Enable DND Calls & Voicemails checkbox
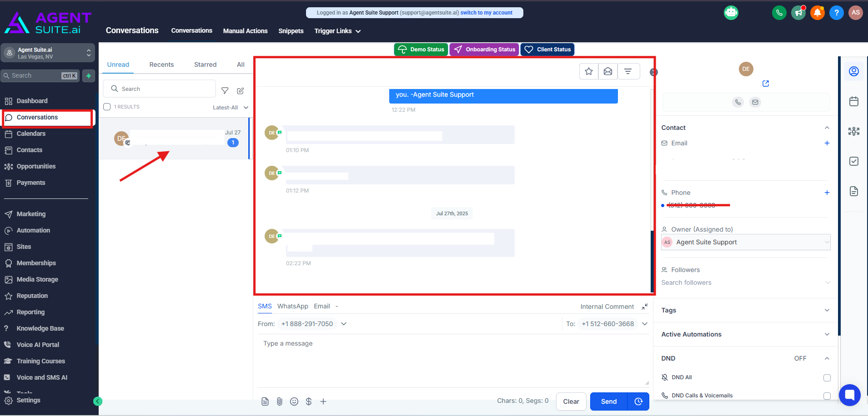This screenshot has height=416, width=868. 827,396
